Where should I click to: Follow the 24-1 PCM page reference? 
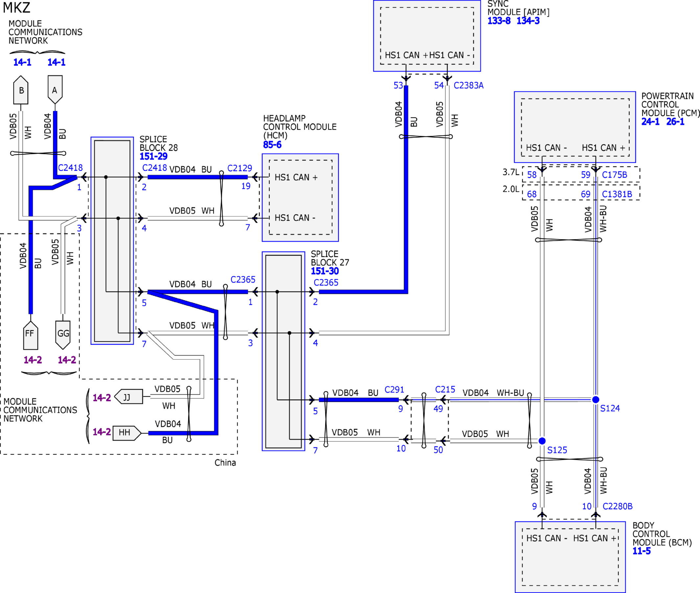(x=650, y=122)
